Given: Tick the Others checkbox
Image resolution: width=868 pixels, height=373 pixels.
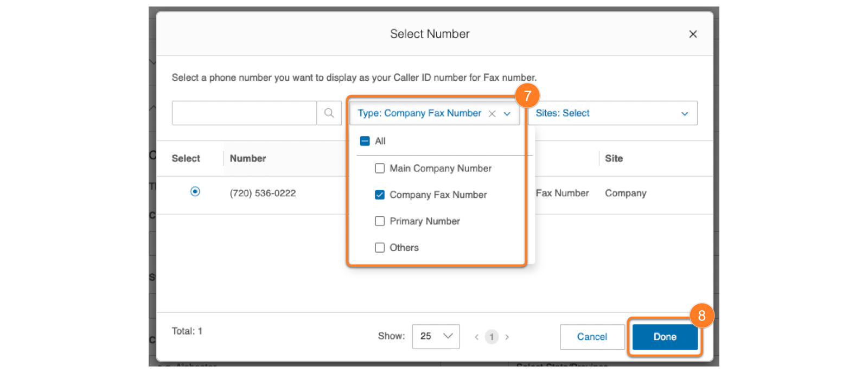Looking at the screenshot, I should point(380,248).
